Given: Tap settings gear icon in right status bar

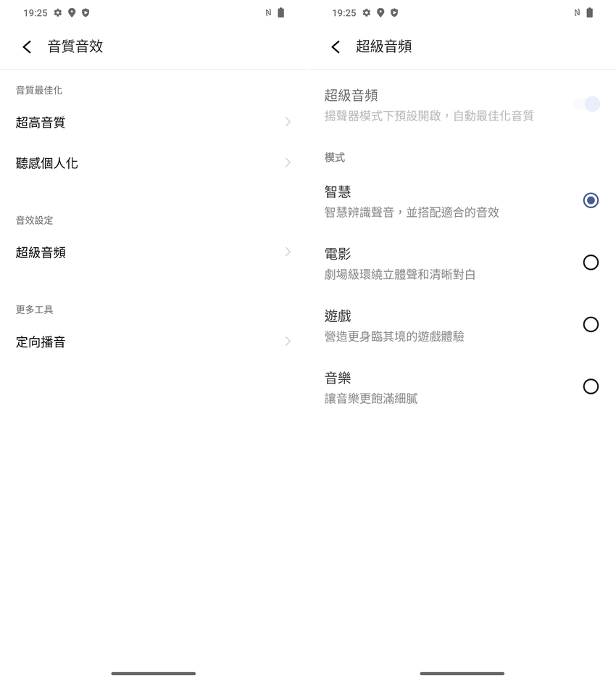Looking at the screenshot, I should (366, 12).
